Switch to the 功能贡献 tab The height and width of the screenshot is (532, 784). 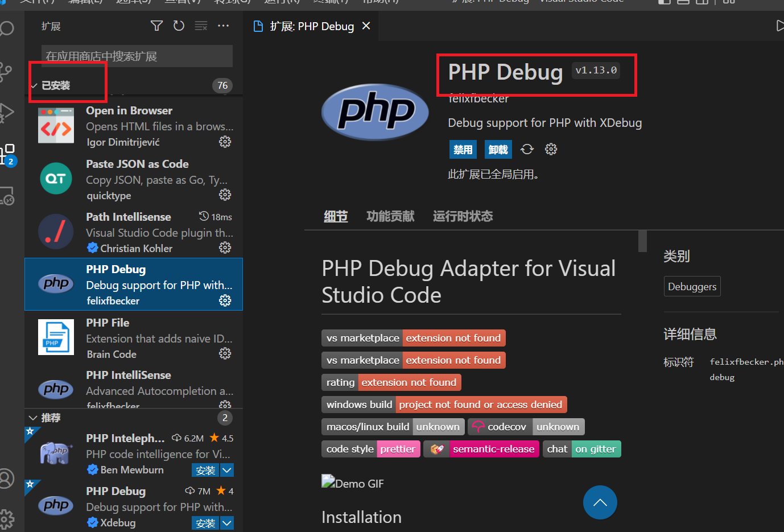pyautogui.click(x=390, y=216)
